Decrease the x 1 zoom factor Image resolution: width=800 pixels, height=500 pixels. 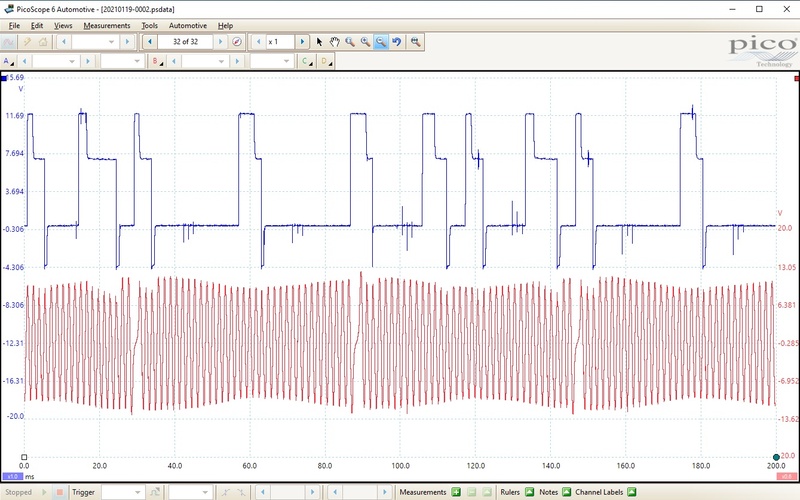(x=259, y=42)
